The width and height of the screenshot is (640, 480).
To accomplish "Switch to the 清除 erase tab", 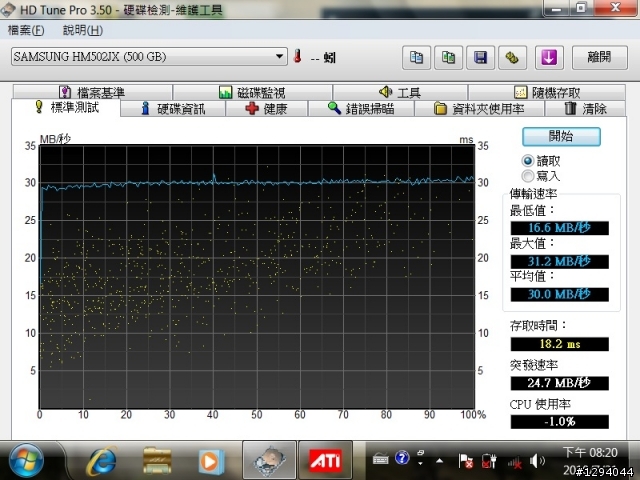I will [x=585, y=109].
